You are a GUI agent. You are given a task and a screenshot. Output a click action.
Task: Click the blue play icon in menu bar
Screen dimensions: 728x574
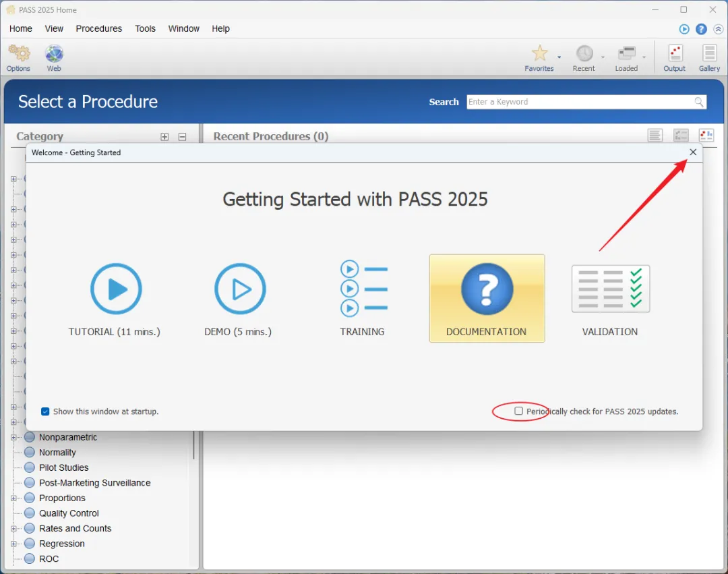pyautogui.click(x=684, y=29)
